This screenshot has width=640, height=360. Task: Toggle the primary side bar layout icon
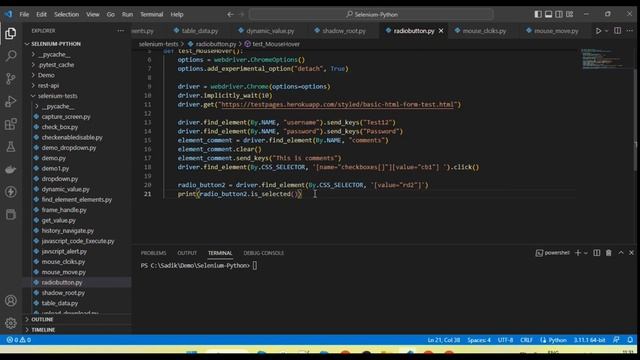click(x=538, y=14)
